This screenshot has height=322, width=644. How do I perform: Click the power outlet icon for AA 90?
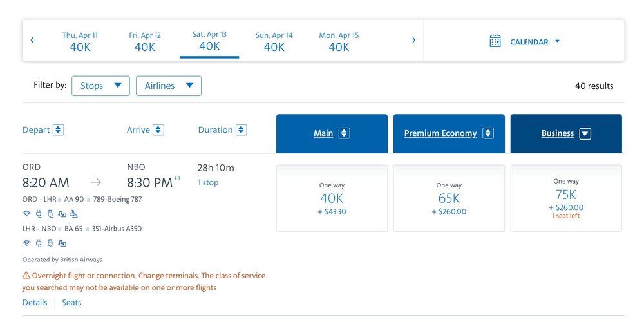click(38, 214)
